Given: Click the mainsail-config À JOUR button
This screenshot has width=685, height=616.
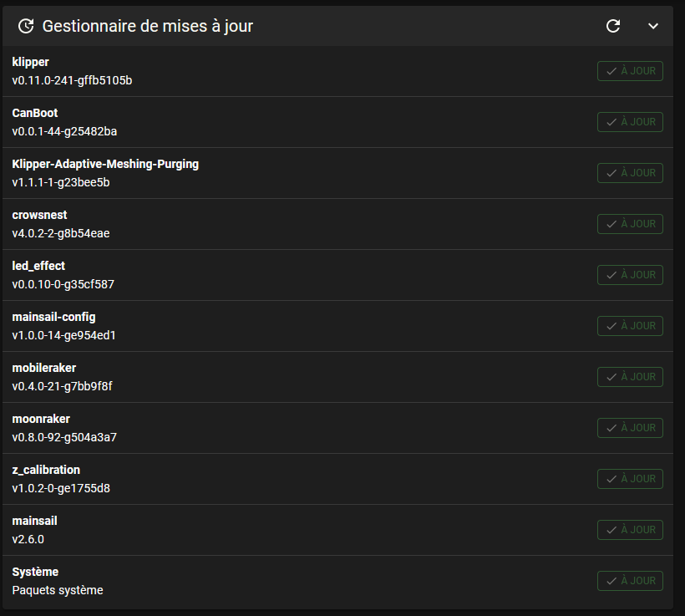Looking at the screenshot, I should (x=630, y=326).
